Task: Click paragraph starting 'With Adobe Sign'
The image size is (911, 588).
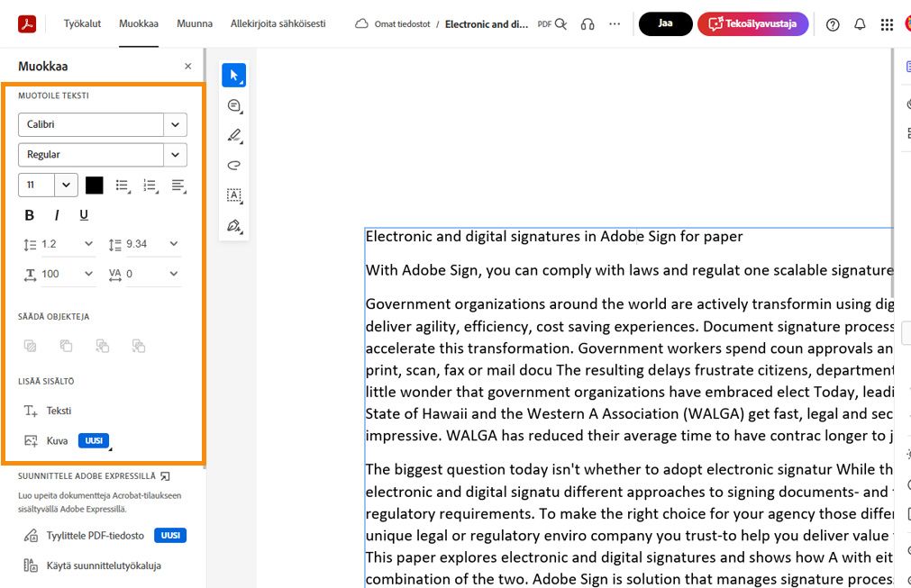Action: coord(629,270)
